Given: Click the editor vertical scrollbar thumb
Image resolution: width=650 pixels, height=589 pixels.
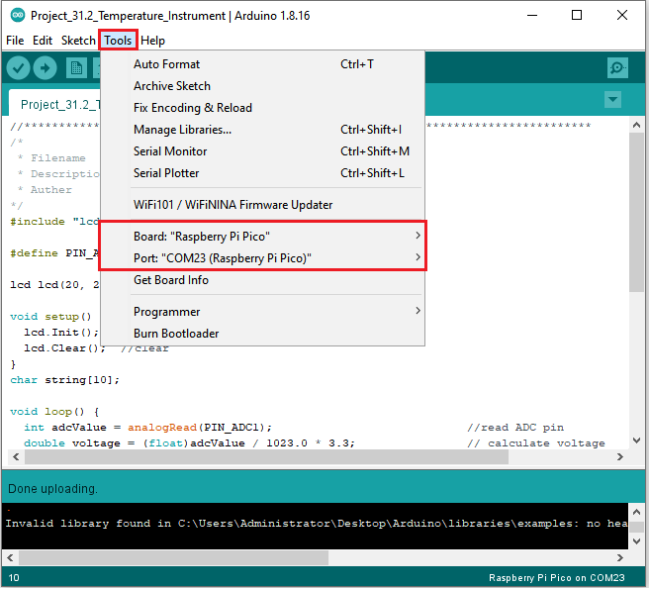Looking at the screenshot, I should pos(636,212).
